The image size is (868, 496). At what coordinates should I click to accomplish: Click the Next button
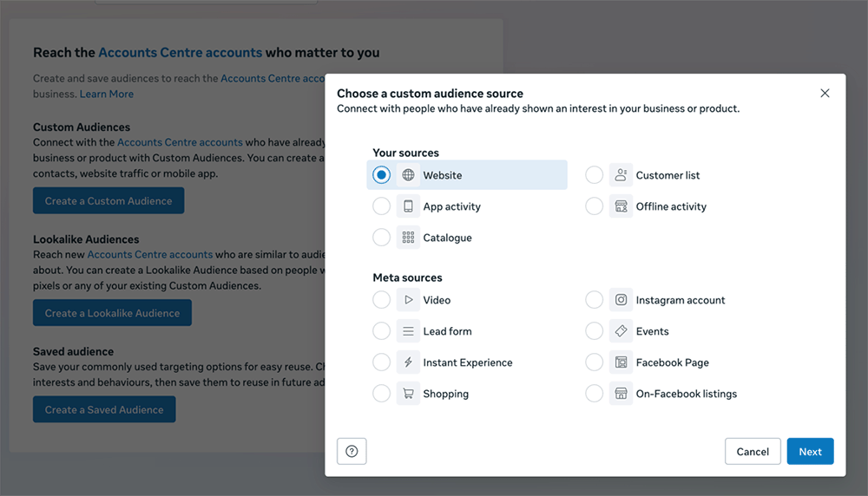click(x=810, y=451)
